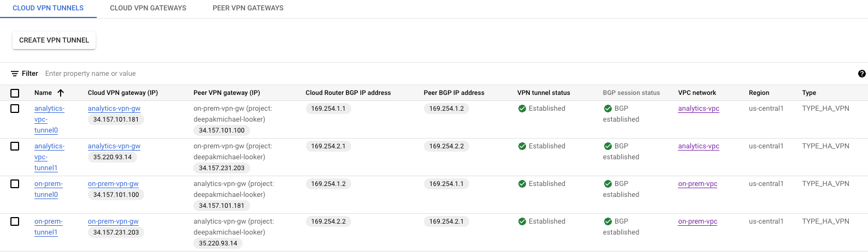Click BGP established check icon for analytics-vpc-tunnel1
Image resolution: width=868 pixels, height=252 pixels.
tap(607, 146)
